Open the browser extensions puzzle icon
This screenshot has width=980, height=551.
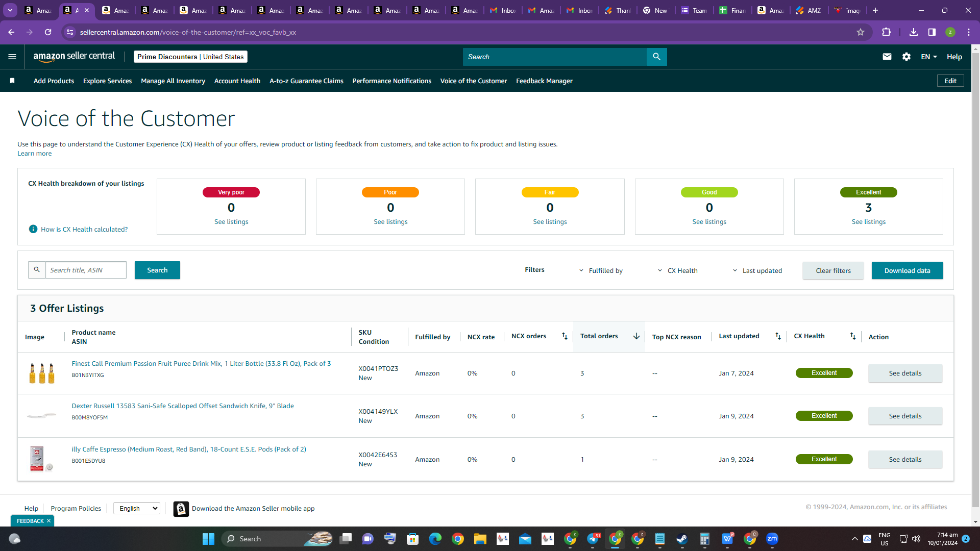point(886,32)
